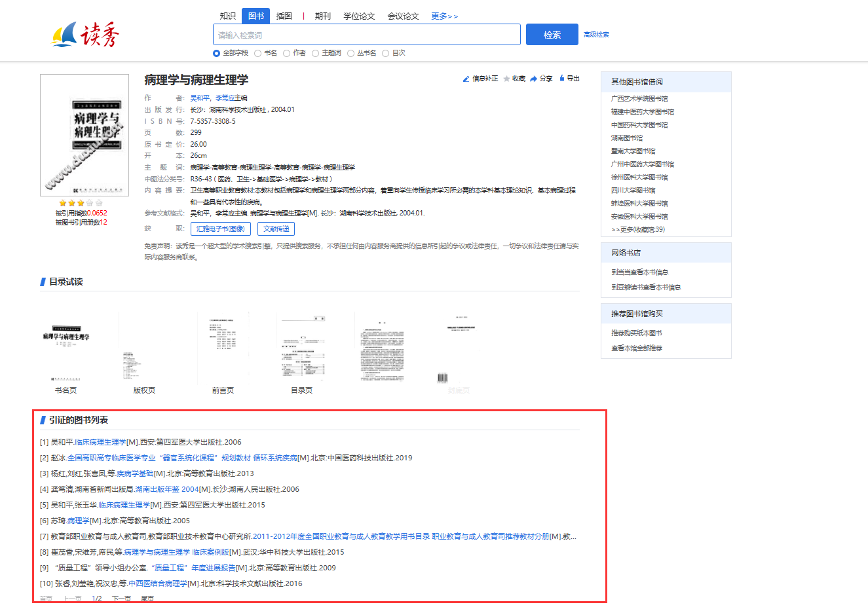Expand 更多>> search categories

(444, 16)
